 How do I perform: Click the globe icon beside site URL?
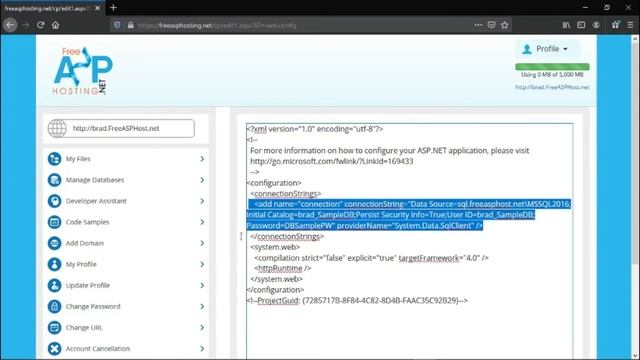(57, 128)
